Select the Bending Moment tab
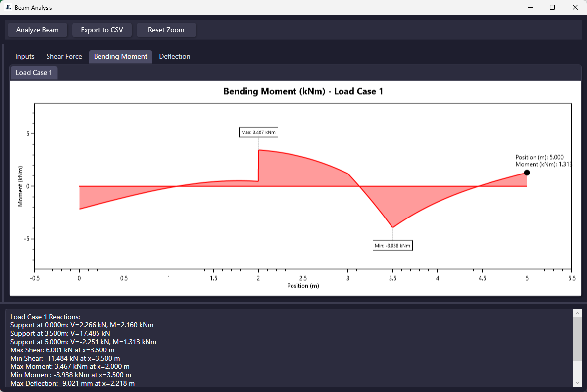587x392 pixels. coord(120,56)
